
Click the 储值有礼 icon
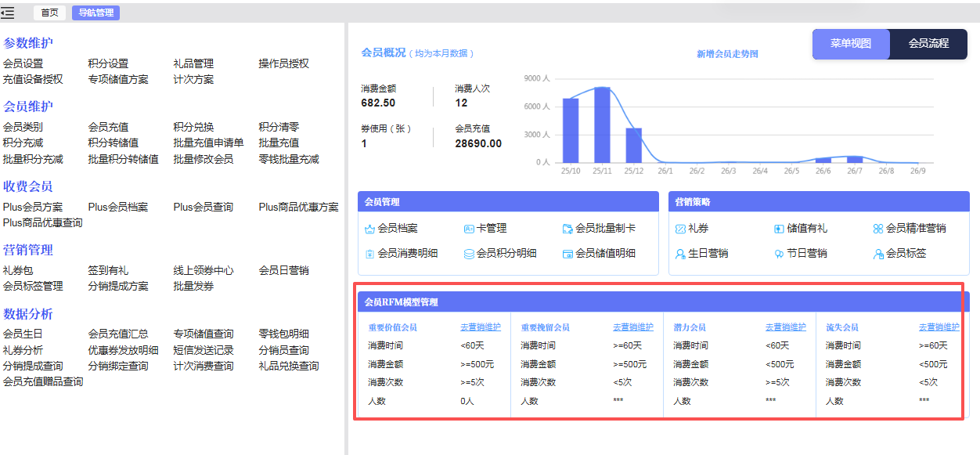(x=779, y=229)
